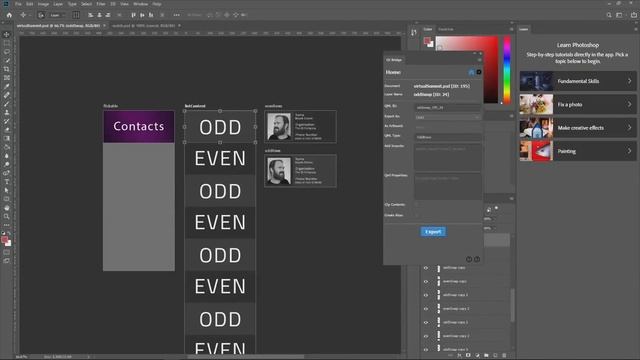Toggle the Auto-Select checkbox in options bar
The image size is (640, 360).
[41, 15]
